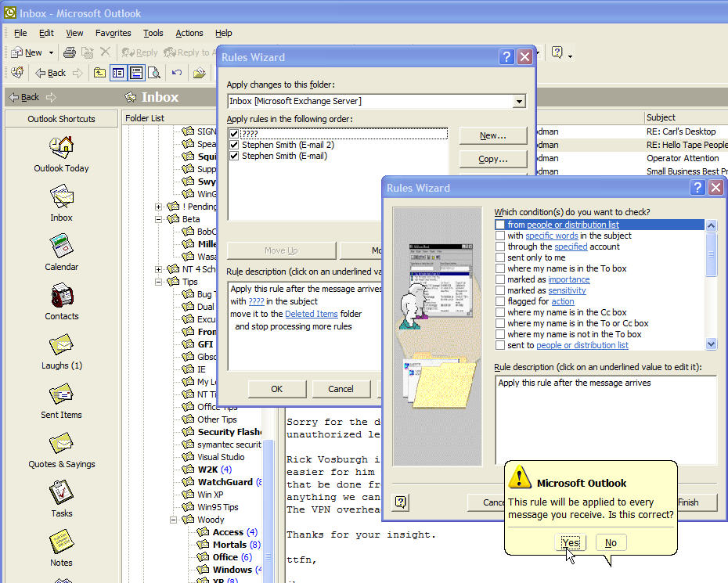The width and height of the screenshot is (728, 583).
Task: Click the Print toolbar icon
Action: coord(69,52)
